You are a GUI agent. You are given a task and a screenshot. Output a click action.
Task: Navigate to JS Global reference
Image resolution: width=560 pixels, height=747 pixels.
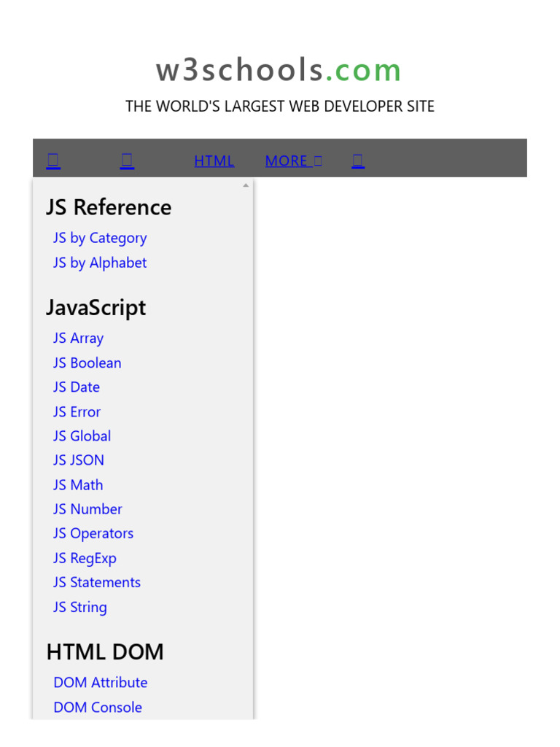[x=82, y=436]
